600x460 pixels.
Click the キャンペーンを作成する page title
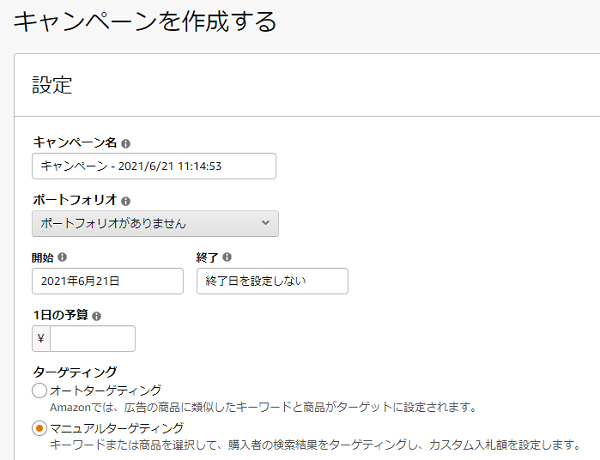tap(144, 21)
